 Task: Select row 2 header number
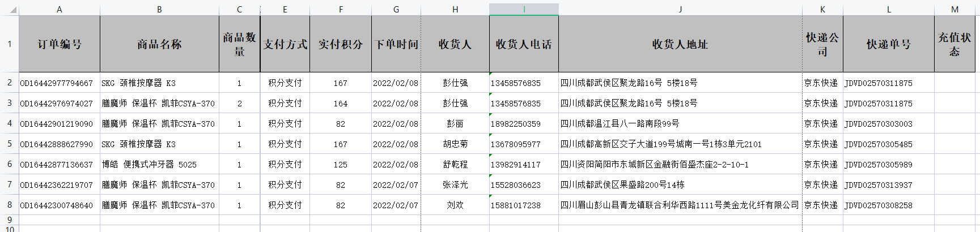[x=9, y=83]
